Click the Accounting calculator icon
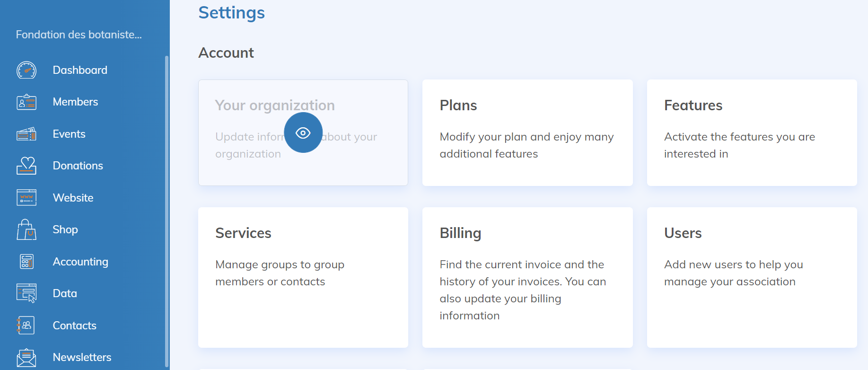Image resolution: width=868 pixels, height=370 pixels. 26,262
